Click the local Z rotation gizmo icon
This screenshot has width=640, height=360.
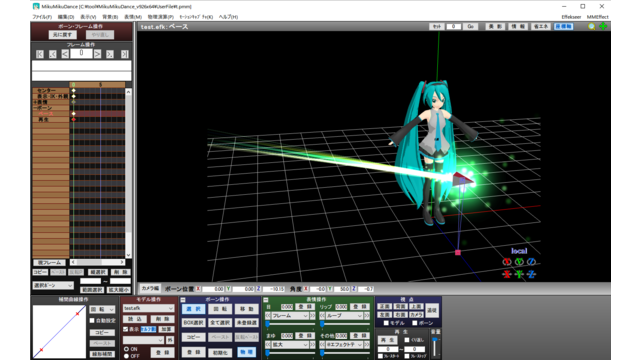(x=531, y=262)
